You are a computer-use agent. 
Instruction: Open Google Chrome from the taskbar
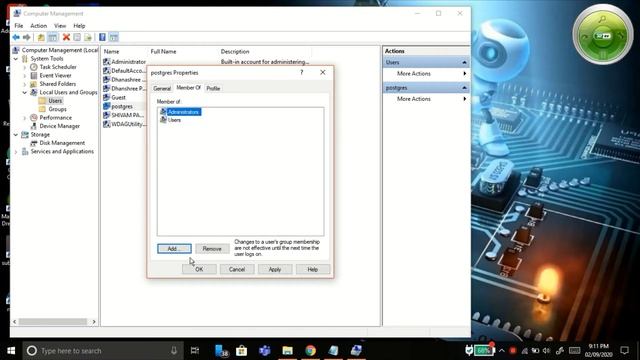(x=311, y=351)
